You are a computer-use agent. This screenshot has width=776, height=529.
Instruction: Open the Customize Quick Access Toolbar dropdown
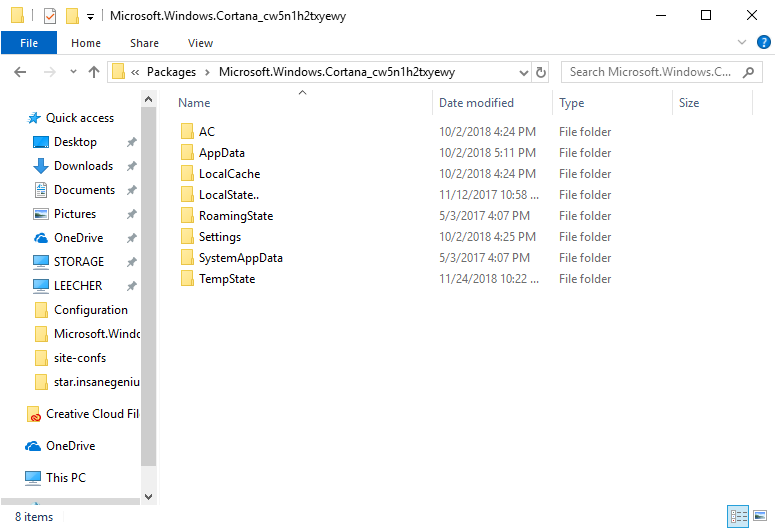coord(90,17)
